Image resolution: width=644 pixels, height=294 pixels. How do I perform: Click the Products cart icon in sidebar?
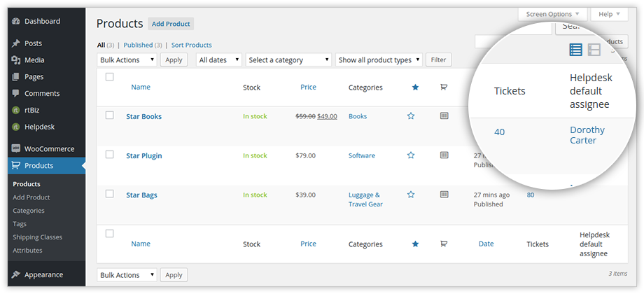point(16,165)
